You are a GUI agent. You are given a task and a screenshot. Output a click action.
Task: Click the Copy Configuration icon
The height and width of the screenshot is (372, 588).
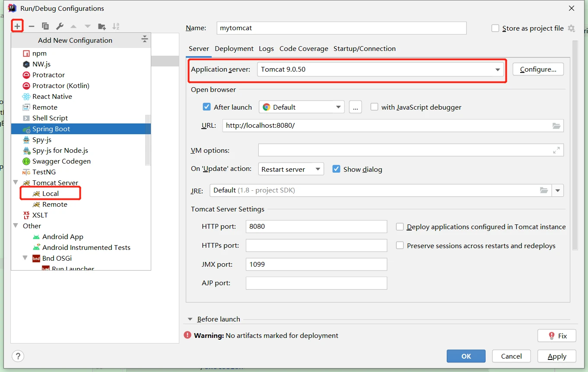point(45,26)
